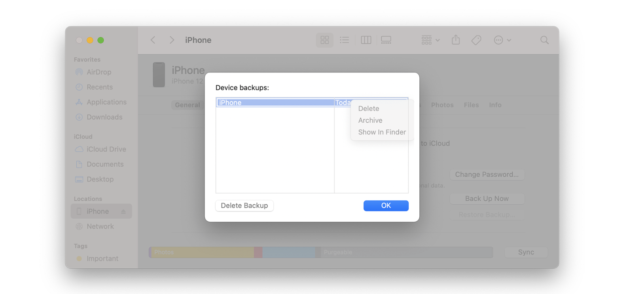
Task: Click the Change Password button
Action: point(487,174)
